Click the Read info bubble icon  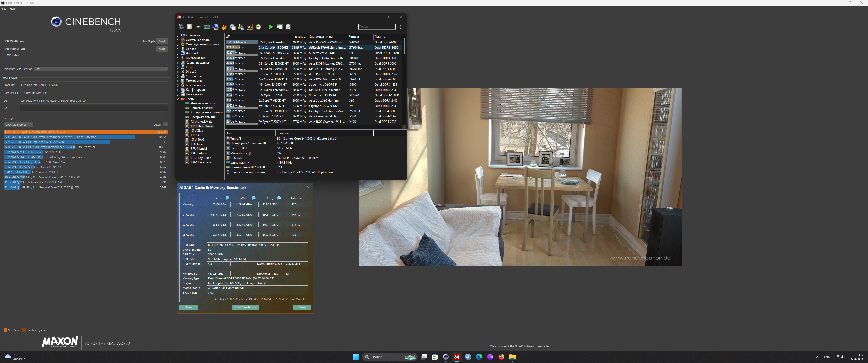tap(227, 198)
